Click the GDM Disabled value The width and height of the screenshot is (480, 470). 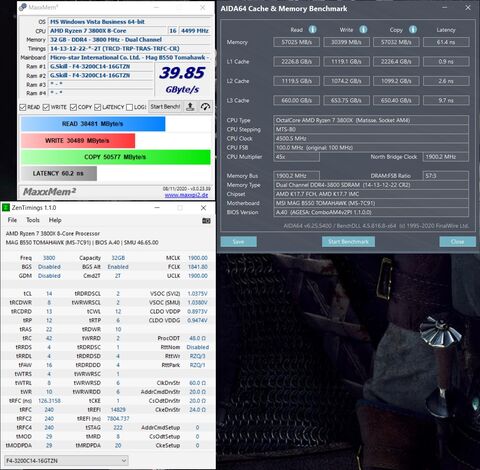click(49, 276)
